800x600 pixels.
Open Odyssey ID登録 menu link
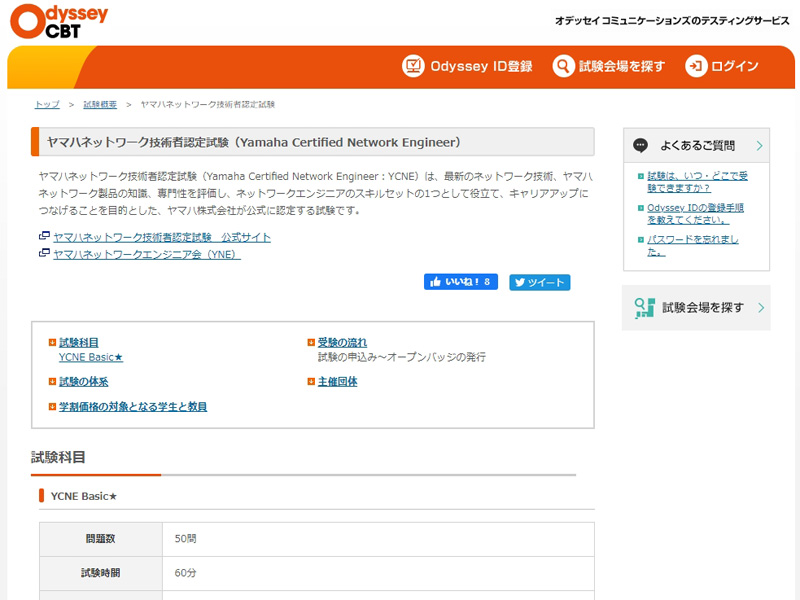click(467, 66)
